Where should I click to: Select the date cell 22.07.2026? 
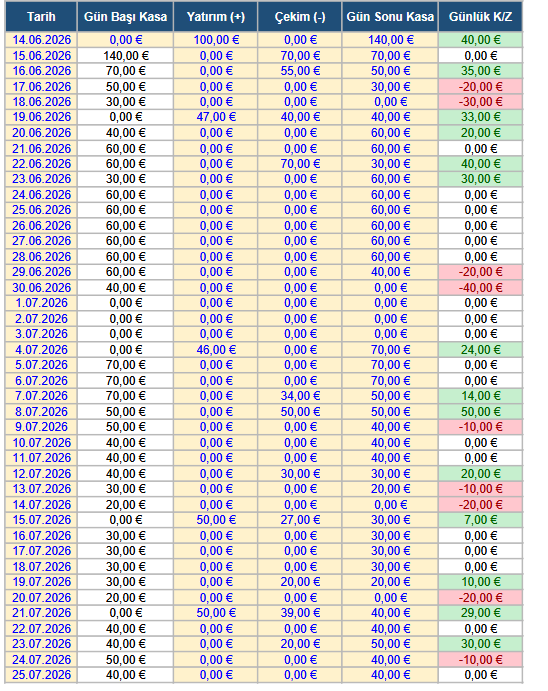click(41, 629)
